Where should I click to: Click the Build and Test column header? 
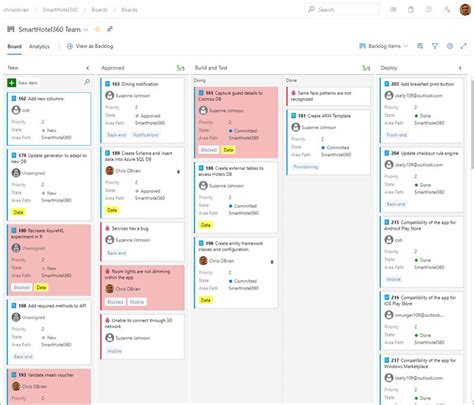[x=211, y=68]
